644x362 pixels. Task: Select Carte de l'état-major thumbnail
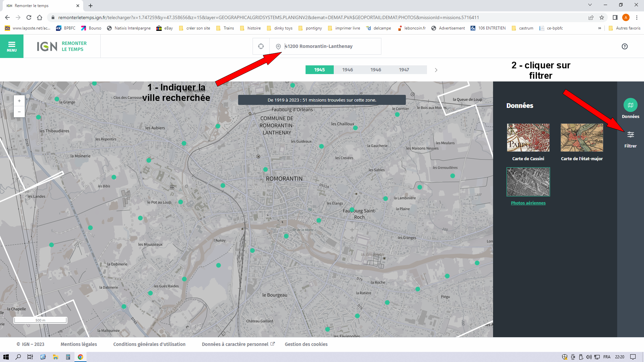(x=582, y=137)
